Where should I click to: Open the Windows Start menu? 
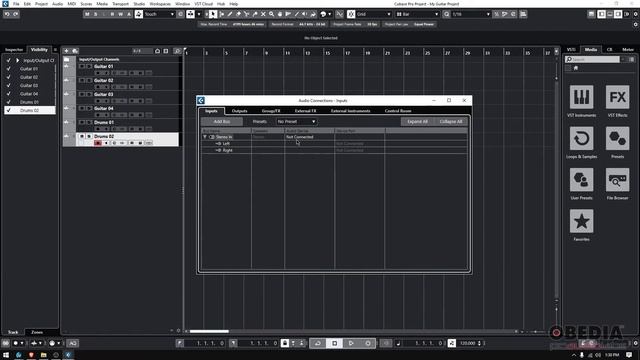click(6, 355)
